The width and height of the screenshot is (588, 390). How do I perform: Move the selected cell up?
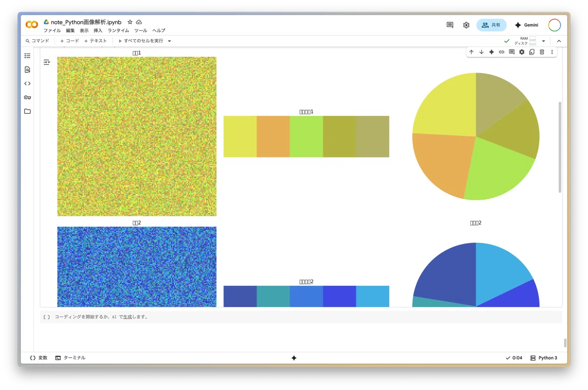point(471,52)
